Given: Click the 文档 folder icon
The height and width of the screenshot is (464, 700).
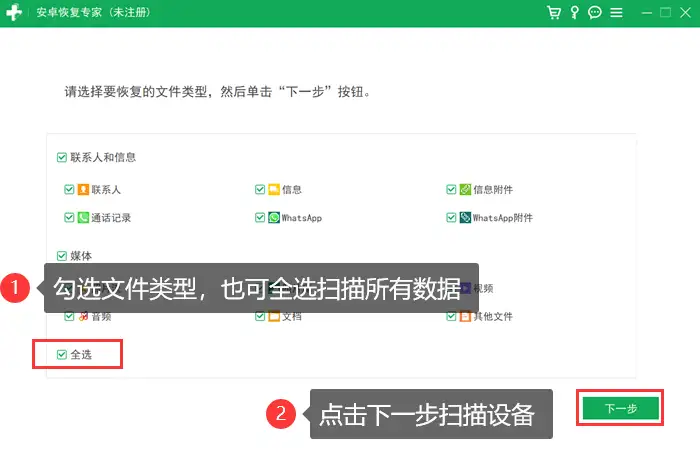Looking at the screenshot, I should tap(274, 316).
